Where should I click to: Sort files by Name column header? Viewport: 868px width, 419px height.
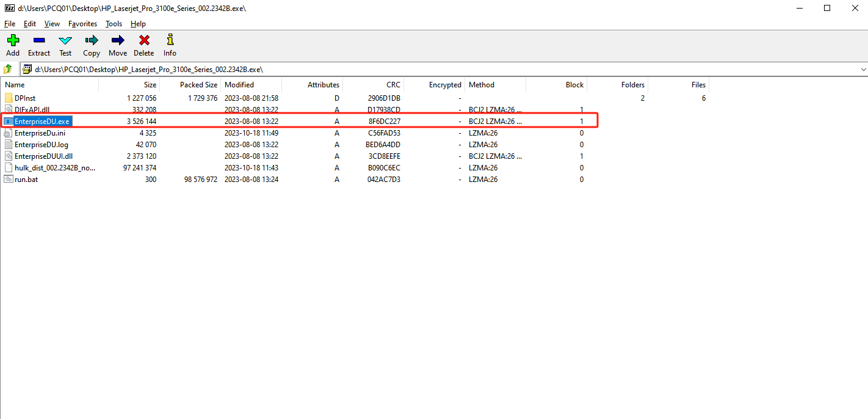click(x=15, y=85)
